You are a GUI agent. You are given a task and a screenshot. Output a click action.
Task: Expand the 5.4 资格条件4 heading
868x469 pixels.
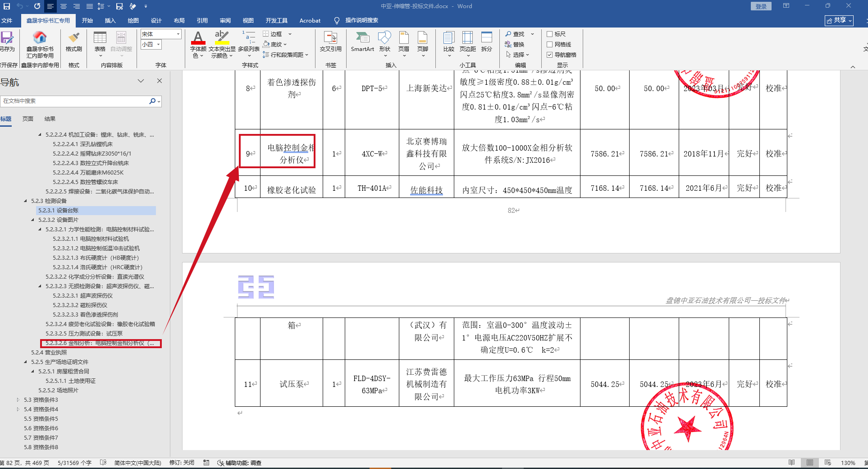coord(18,409)
